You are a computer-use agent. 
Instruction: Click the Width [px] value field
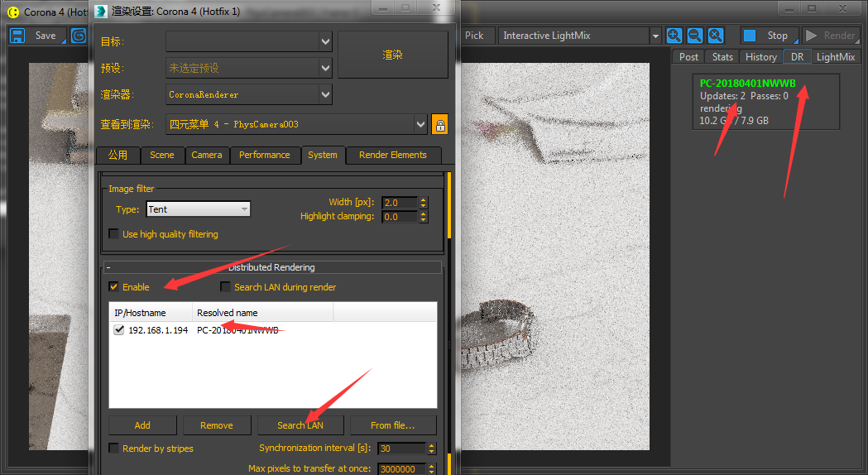tap(400, 203)
